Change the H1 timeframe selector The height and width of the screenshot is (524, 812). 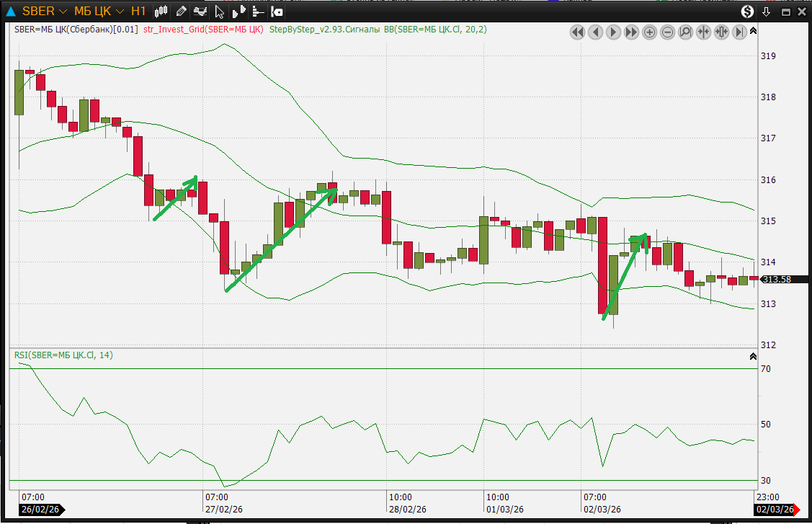(138, 12)
